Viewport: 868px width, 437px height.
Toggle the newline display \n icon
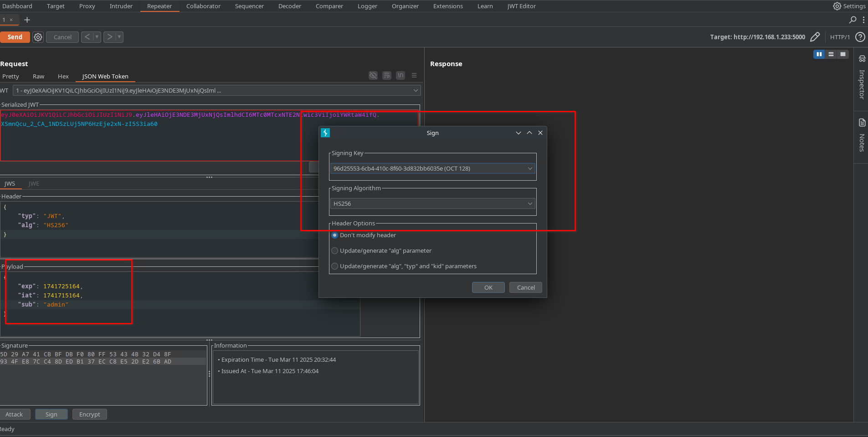[400, 76]
